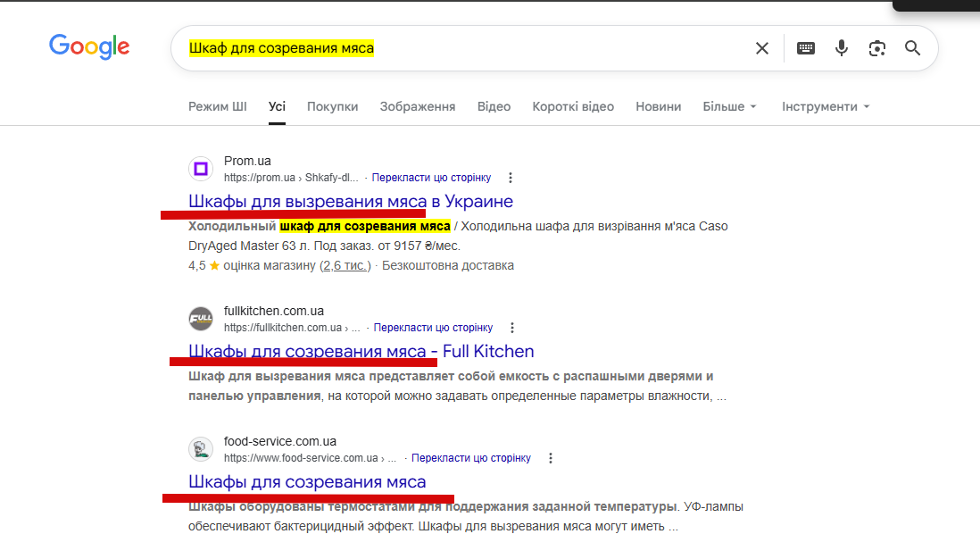
Task: Open the Full Kitchen result link
Action: tap(361, 352)
